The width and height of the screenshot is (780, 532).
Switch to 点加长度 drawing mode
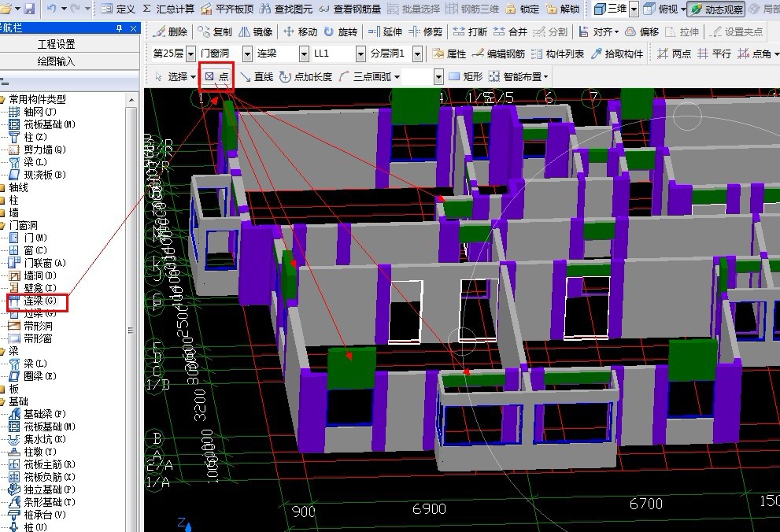click(305, 76)
